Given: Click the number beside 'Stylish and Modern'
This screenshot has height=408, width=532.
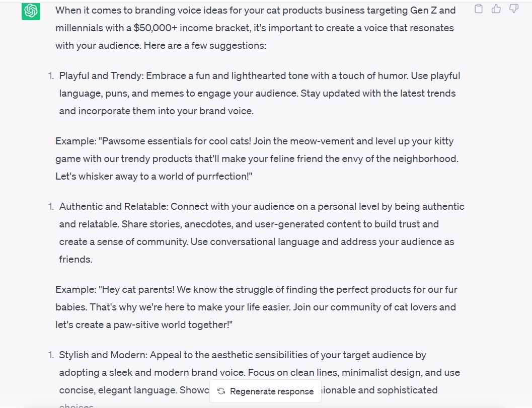Looking at the screenshot, I should click(x=51, y=355).
